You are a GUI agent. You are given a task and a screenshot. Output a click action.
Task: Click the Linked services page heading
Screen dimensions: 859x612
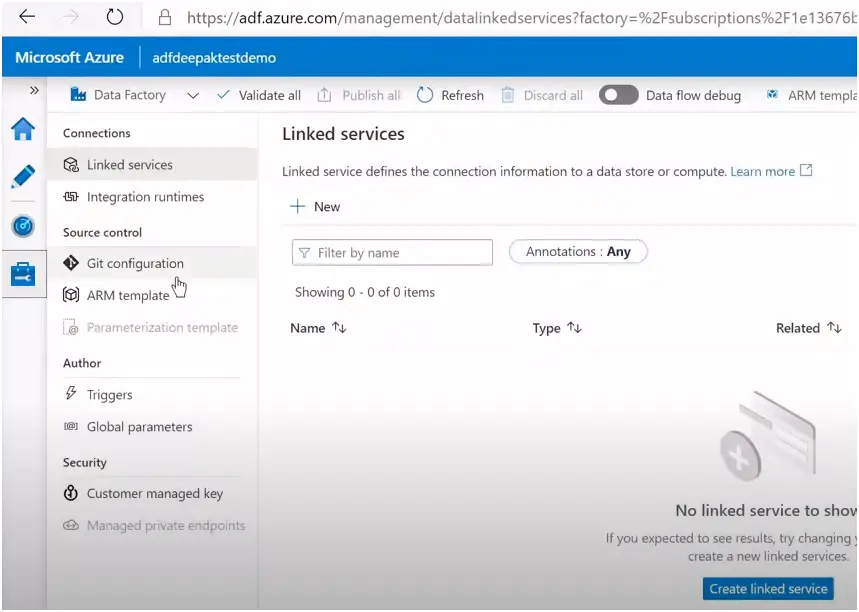[343, 134]
